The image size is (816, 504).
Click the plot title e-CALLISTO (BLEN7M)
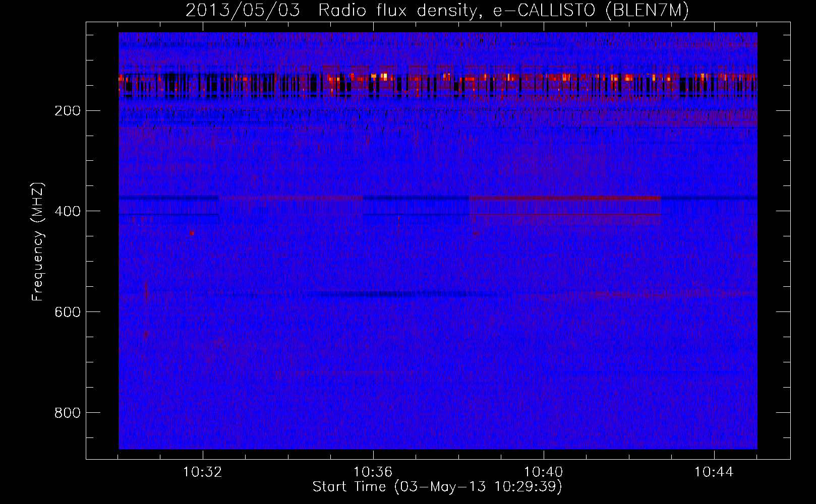click(x=591, y=11)
